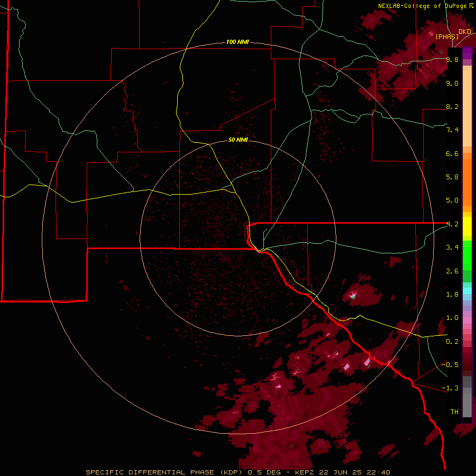Click the 5.8 scale value
This screenshot has height=476, width=476.
(452, 177)
